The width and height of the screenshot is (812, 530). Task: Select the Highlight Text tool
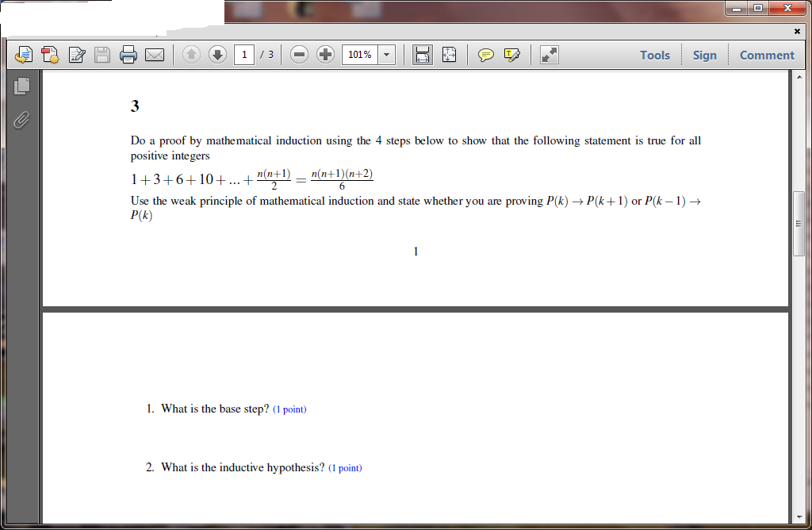click(x=510, y=55)
